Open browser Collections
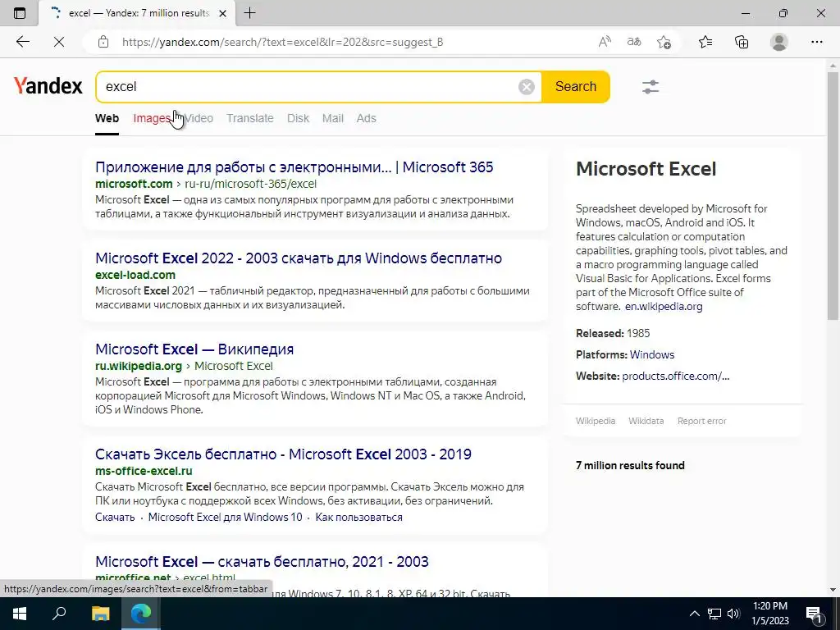The image size is (840, 630). [742, 42]
